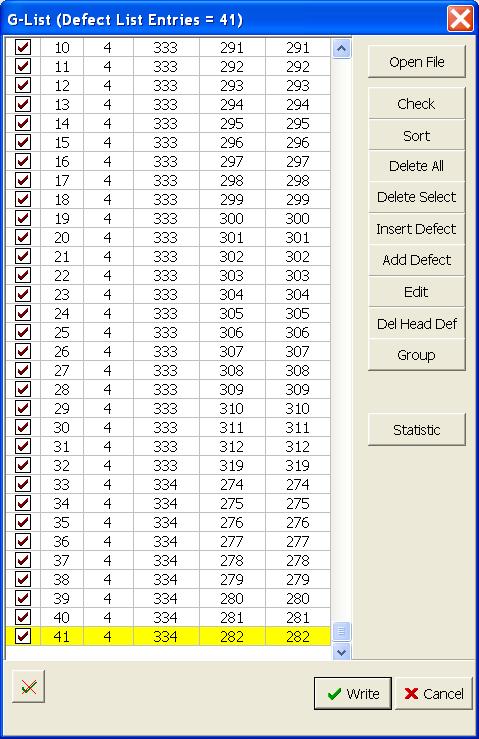This screenshot has width=479, height=739.
Task: Run the Check function
Action: tap(416, 103)
